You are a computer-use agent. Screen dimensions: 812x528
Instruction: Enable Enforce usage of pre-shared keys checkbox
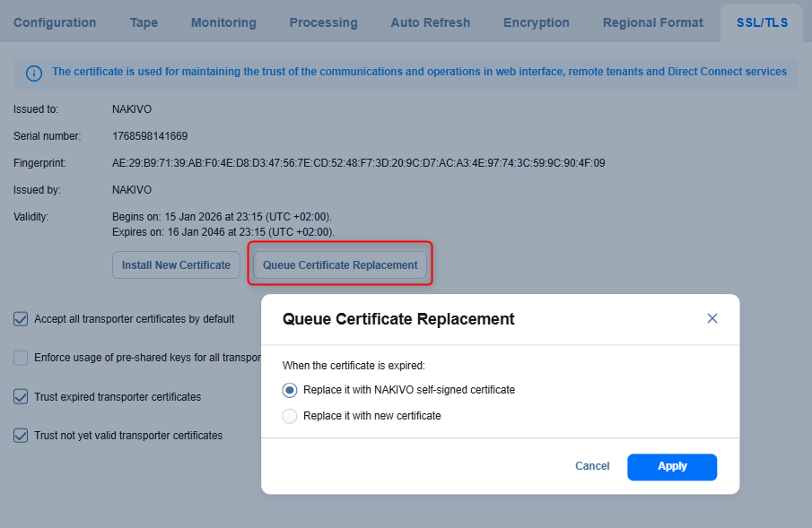(21, 358)
